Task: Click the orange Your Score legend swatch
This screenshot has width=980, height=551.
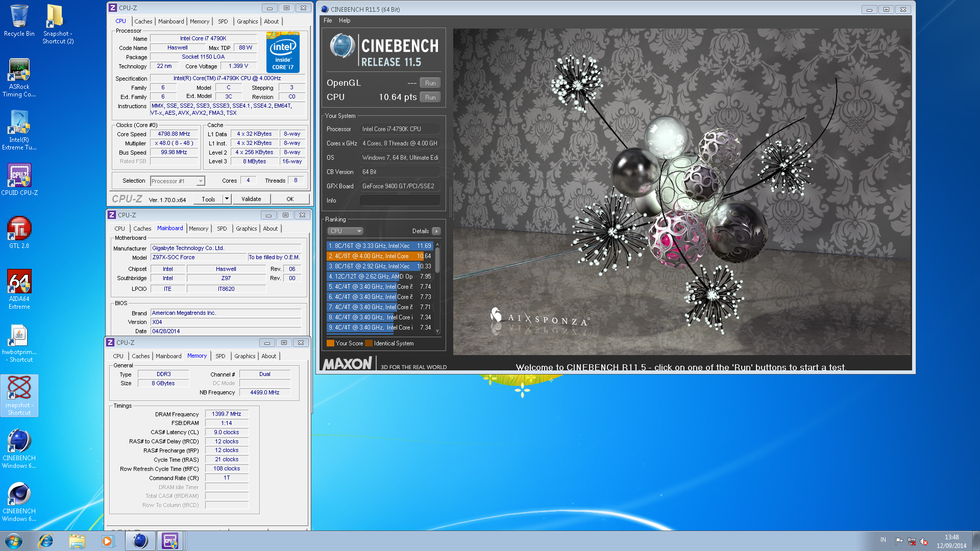Action: [x=330, y=343]
